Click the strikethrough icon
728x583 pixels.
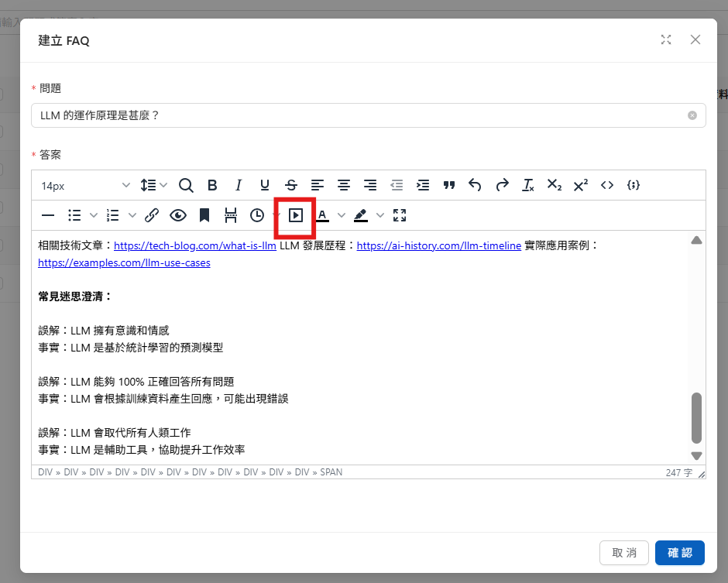[291, 185]
